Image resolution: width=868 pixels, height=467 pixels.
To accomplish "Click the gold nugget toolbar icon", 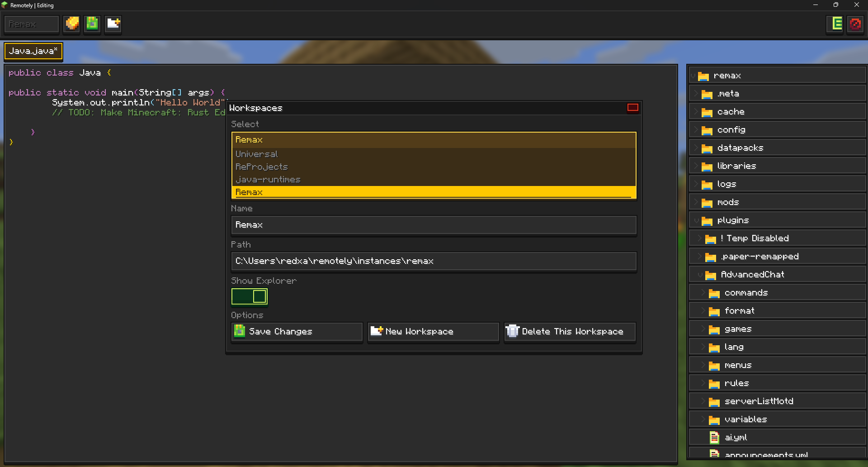I will coord(71,24).
